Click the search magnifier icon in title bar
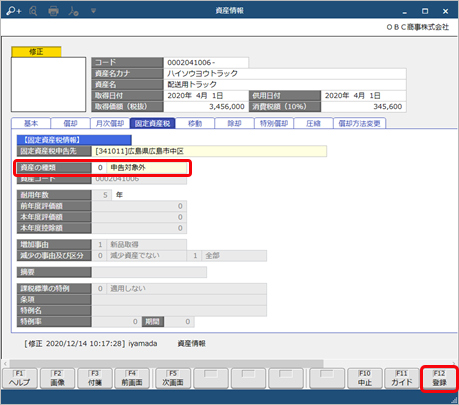 (33, 11)
